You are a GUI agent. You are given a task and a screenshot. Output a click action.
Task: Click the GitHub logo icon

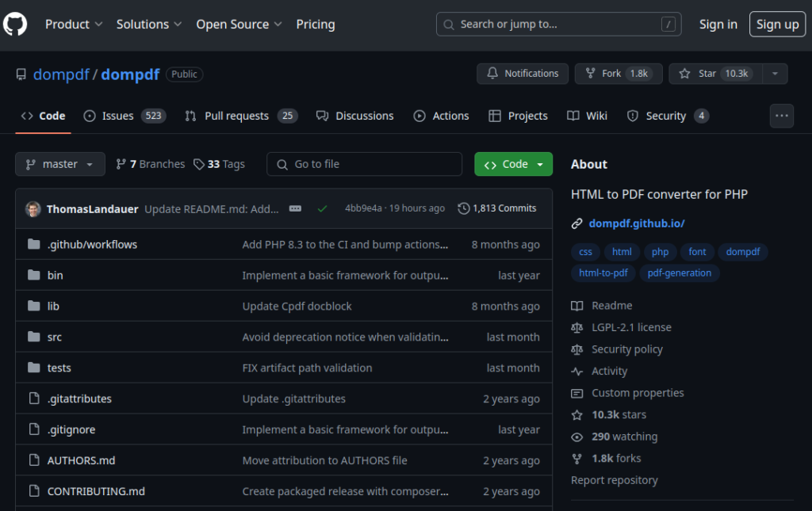pyautogui.click(x=15, y=25)
